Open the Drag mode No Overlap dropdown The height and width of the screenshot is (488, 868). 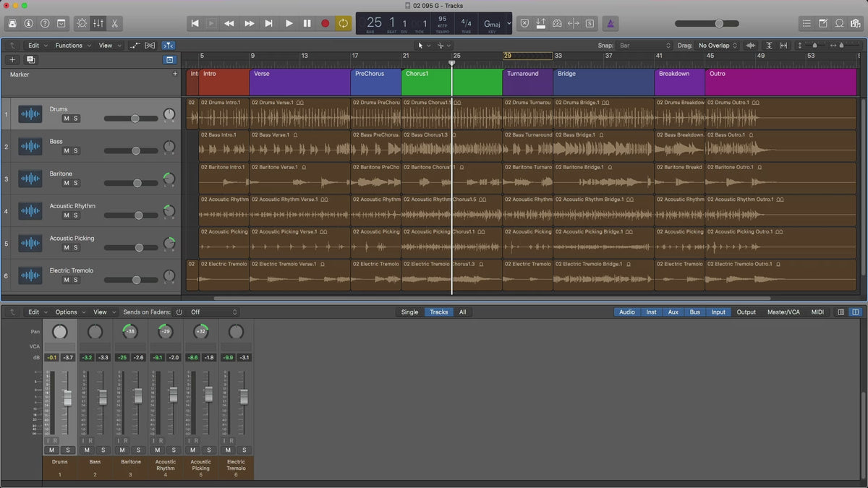pos(718,46)
